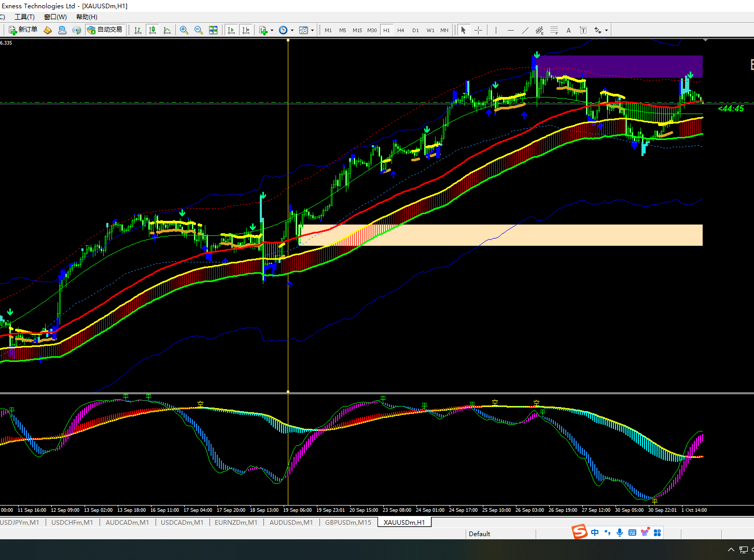This screenshot has width=754, height=560.
Task: Draw a horizontal line tool
Action: [511, 30]
